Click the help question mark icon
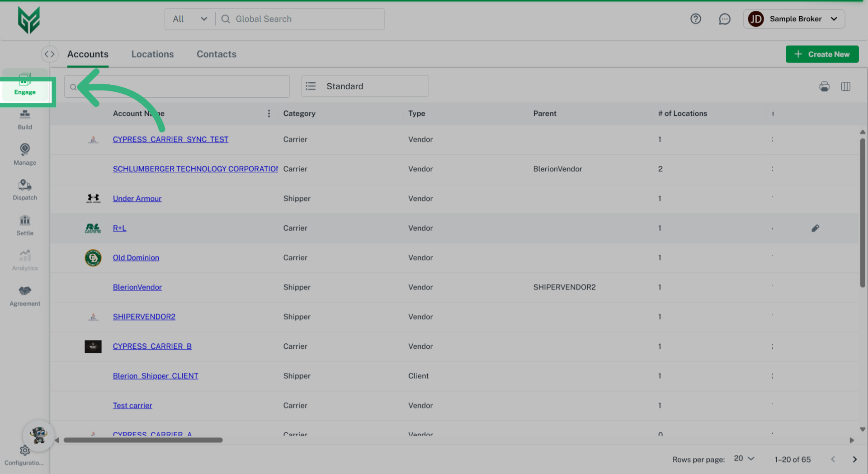This screenshot has width=868, height=474. tap(695, 19)
